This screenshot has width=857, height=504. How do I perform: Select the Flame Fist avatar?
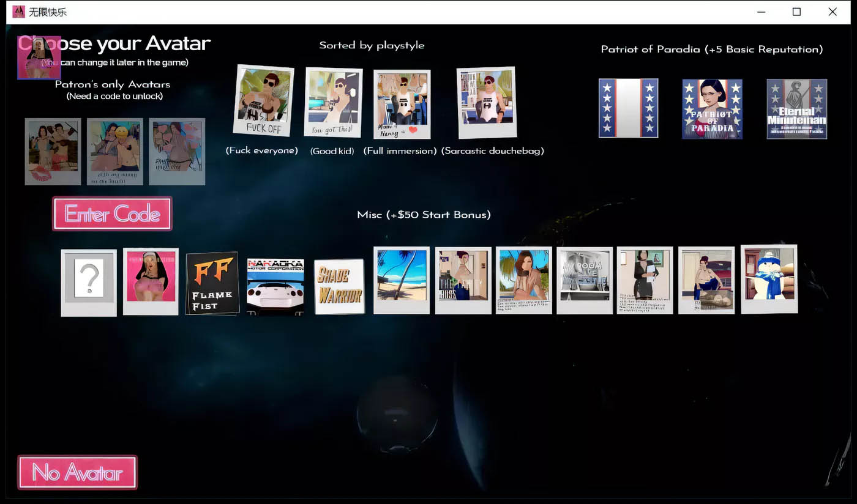212,283
